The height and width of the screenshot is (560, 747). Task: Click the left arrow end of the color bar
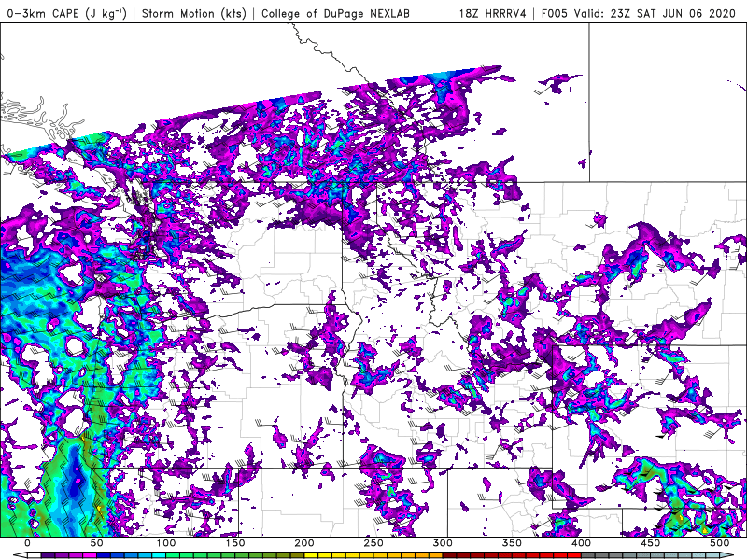coord(21,554)
